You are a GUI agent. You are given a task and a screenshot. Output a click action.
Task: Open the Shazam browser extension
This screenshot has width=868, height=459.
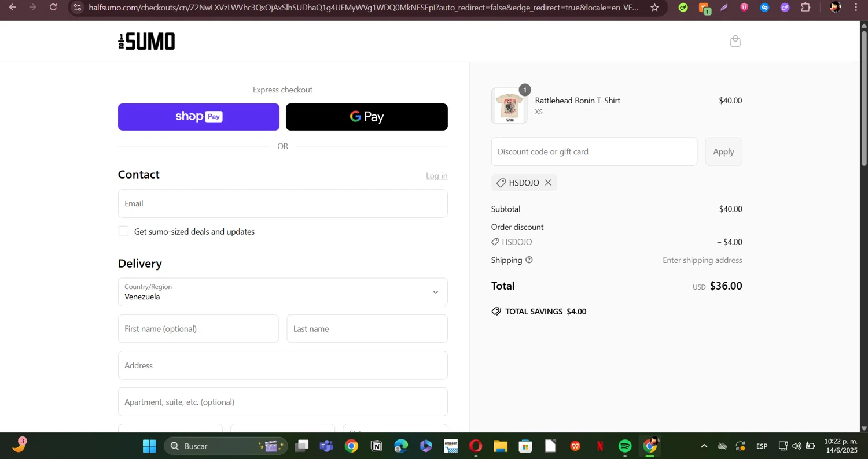coord(764,8)
